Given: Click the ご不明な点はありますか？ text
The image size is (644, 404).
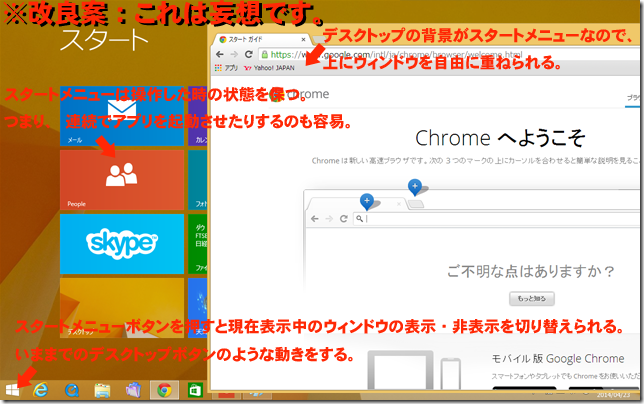Looking at the screenshot, I should [530, 271].
